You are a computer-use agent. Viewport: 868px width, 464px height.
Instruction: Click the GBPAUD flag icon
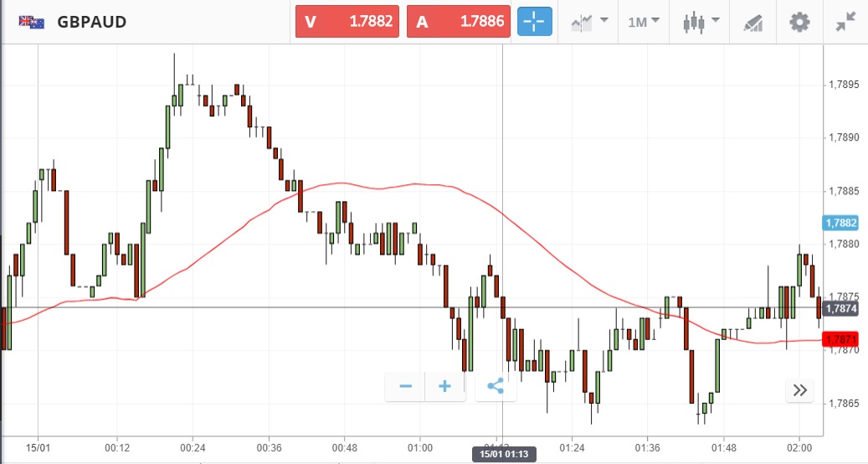point(32,22)
